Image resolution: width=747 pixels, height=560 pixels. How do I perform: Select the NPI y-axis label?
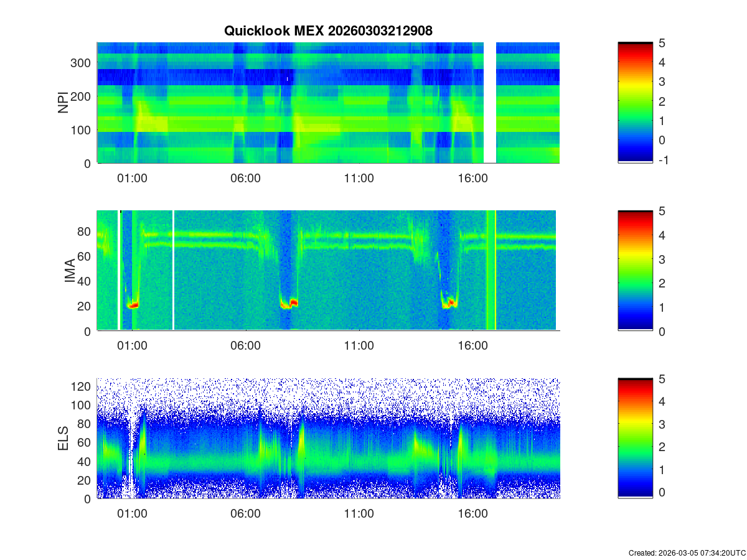63,103
